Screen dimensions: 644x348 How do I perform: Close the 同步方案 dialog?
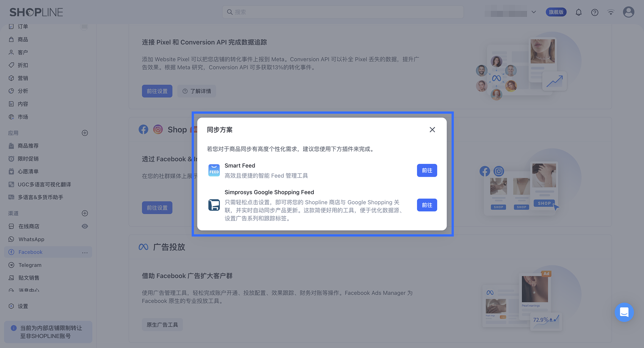click(x=432, y=130)
